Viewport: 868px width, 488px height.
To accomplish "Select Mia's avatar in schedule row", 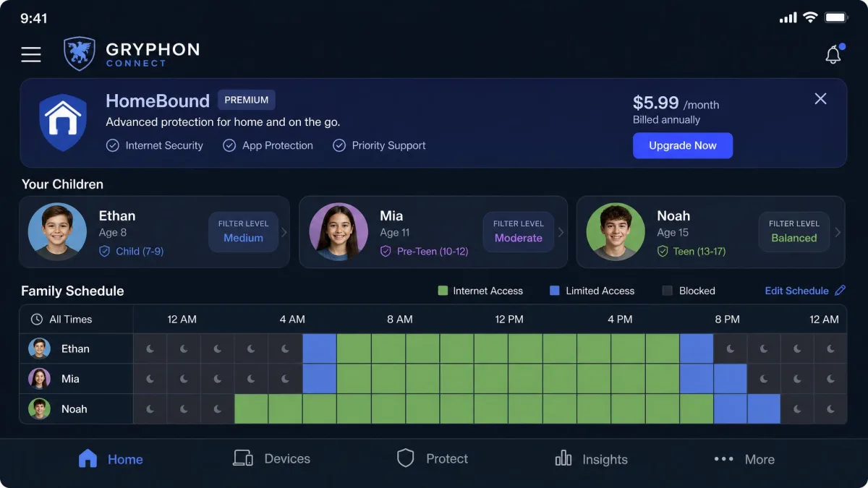I will point(39,379).
